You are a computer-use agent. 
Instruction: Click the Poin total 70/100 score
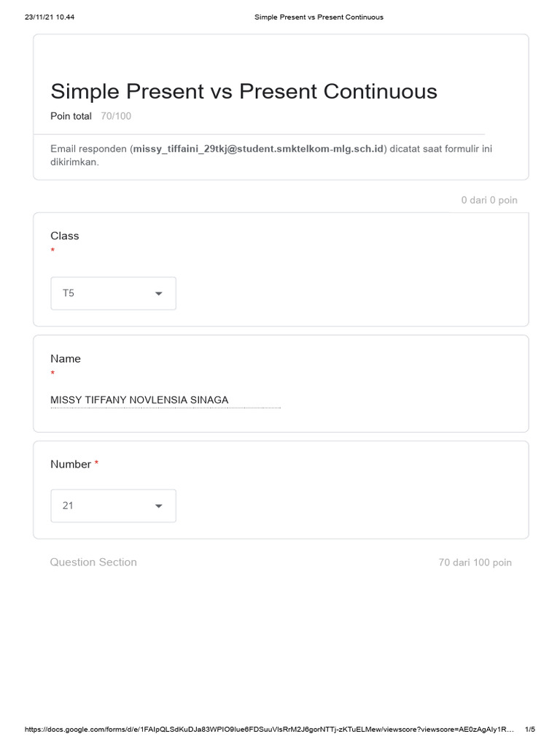91,116
